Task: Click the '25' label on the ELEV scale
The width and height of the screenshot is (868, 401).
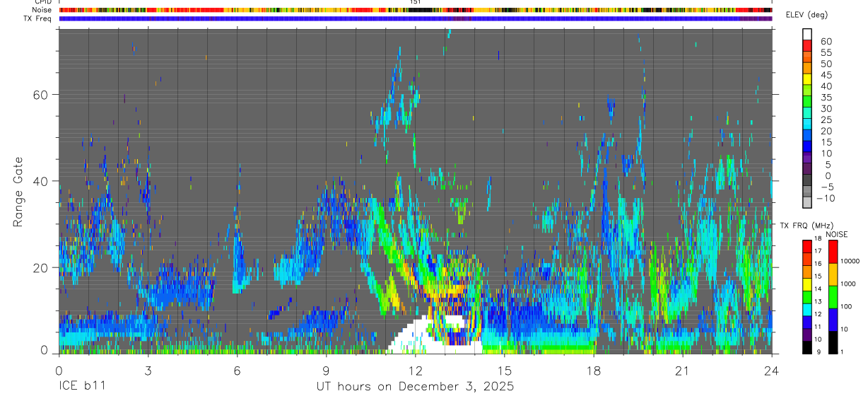Action: [x=825, y=120]
